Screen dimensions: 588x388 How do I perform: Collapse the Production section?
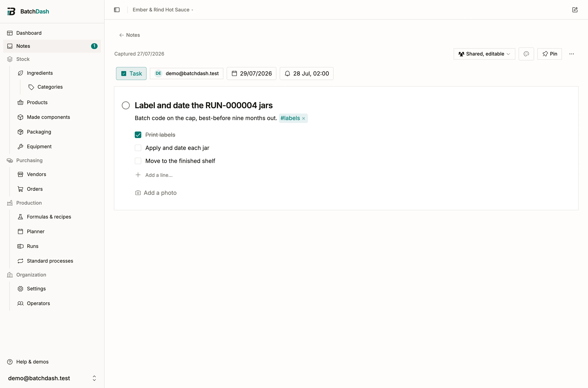(52, 203)
